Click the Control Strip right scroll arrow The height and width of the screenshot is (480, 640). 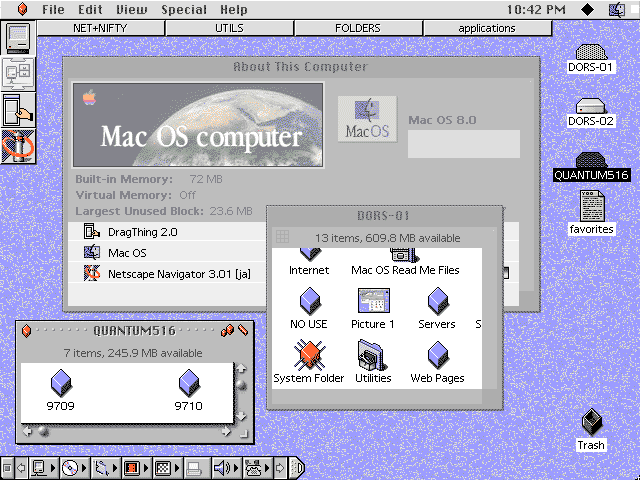(x=280, y=468)
